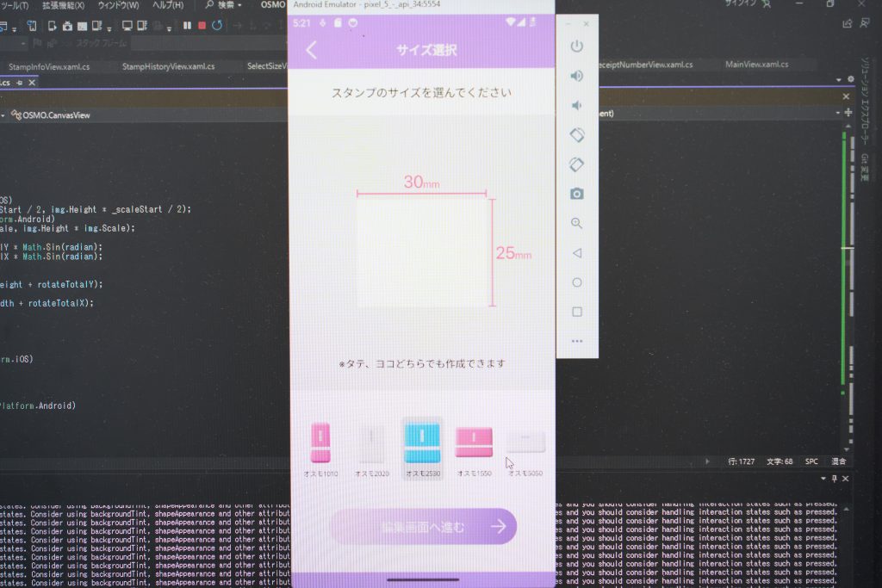Switch to MainView.xaml.cs tab

click(756, 64)
